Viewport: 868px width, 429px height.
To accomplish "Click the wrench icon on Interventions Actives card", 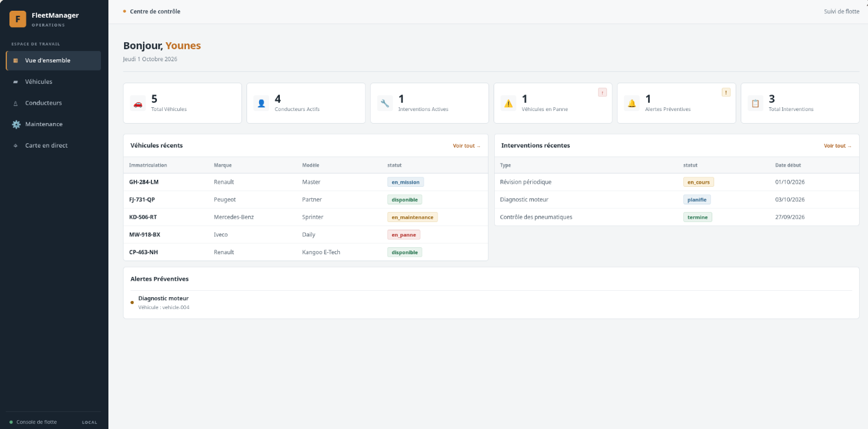I will [x=385, y=103].
